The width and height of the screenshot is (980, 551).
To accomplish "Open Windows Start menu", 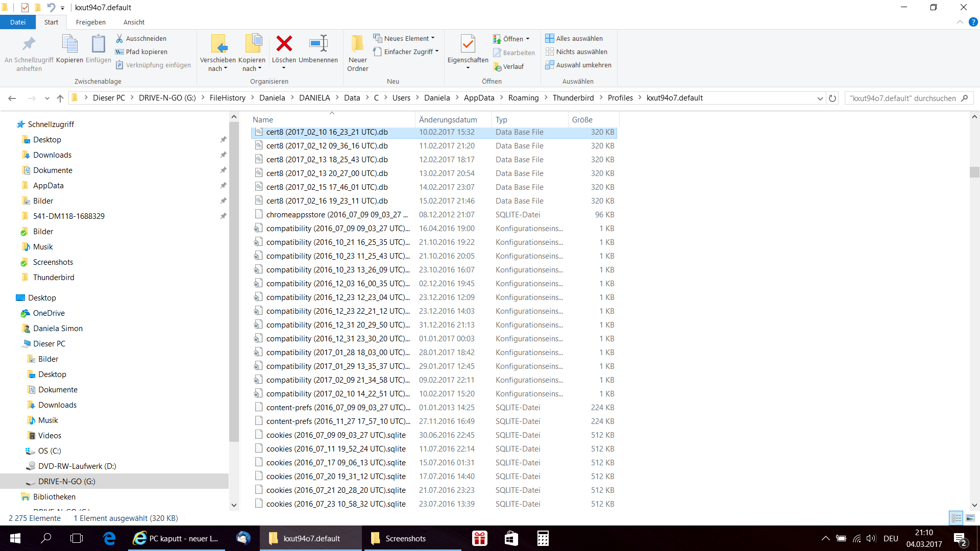I will 15,538.
